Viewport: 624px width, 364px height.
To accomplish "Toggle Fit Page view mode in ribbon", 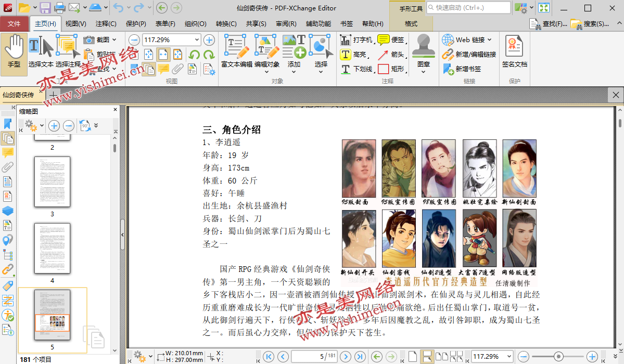I will click(x=148, y=55).
